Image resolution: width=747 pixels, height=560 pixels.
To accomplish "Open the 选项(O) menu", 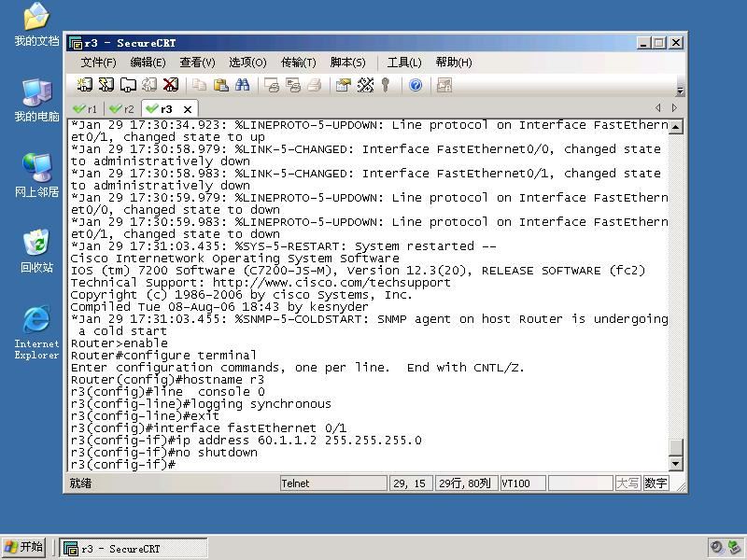I will (x=247, y=63).
